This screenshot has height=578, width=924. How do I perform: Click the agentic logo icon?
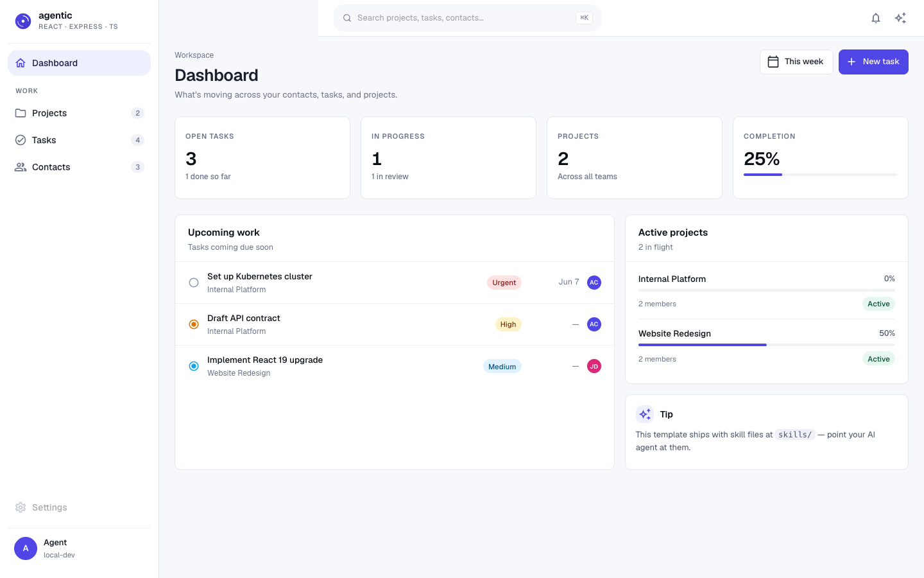point(23,21)
